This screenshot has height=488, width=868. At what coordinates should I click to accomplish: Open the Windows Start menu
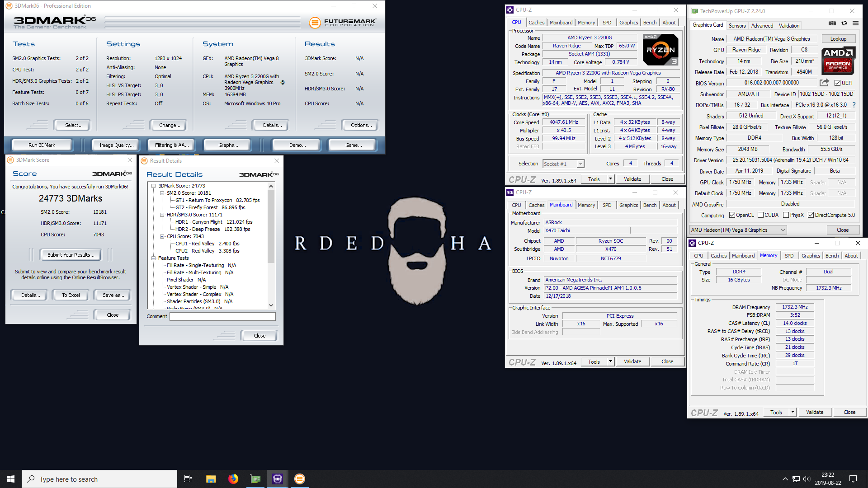click(x=11, y=479)
